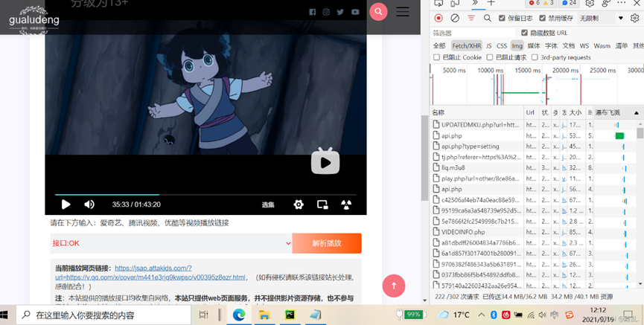Stop network recording with red record button
The width and height of the screenshot is (644, 325).
click(x=439, y=18)
